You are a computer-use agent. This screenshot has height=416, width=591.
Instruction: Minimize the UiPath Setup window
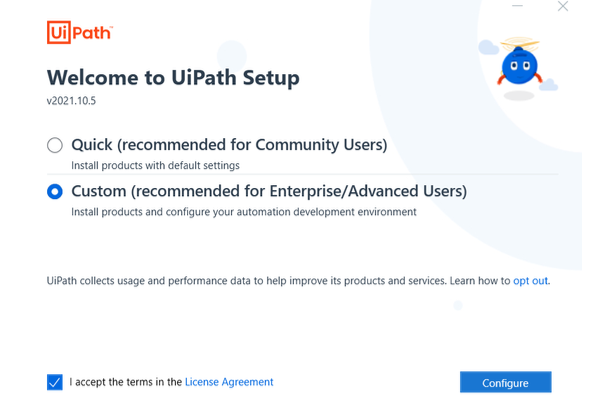(x=517, y=6)
